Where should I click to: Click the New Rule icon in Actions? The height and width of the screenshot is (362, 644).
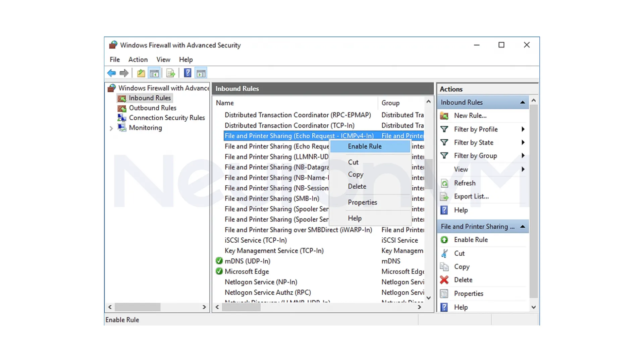click(444, 116)
